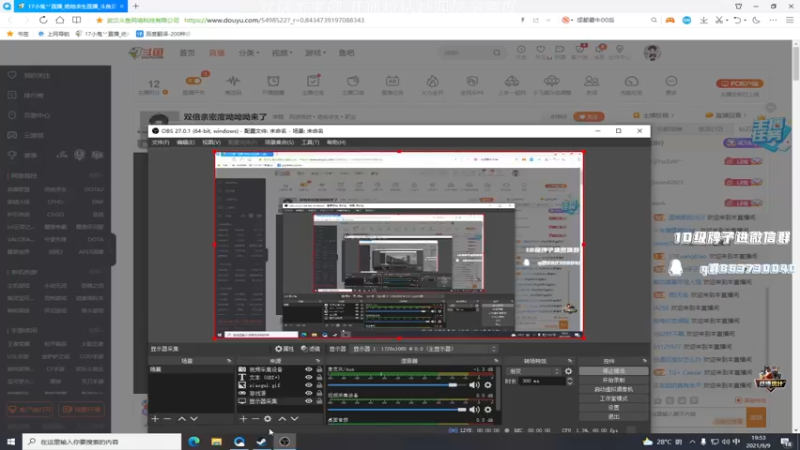
Task: Go to browser home page icon
Action: (60, 20)
